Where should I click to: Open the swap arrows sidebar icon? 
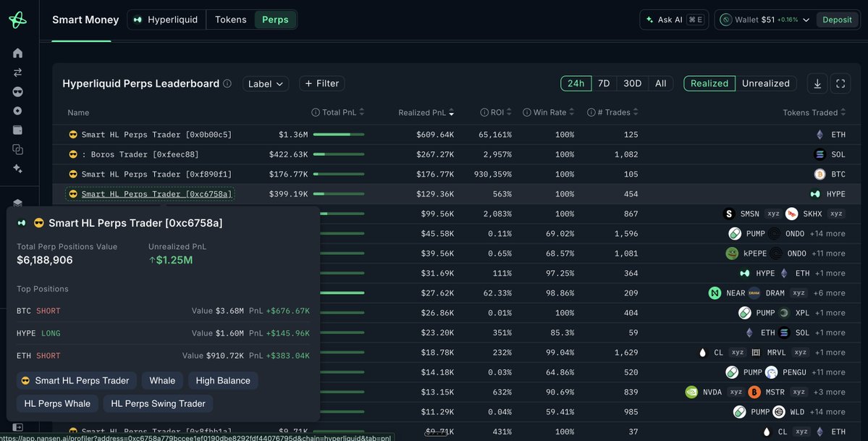pos(17,72)
